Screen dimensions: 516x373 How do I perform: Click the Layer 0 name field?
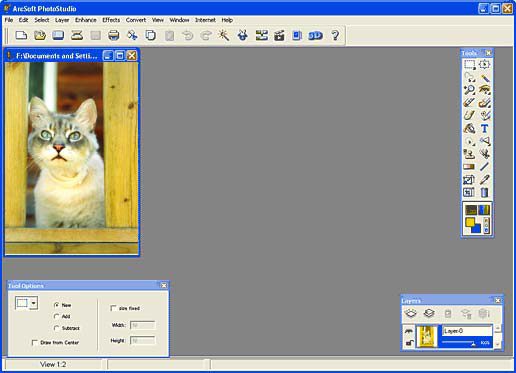coord(467,331)
